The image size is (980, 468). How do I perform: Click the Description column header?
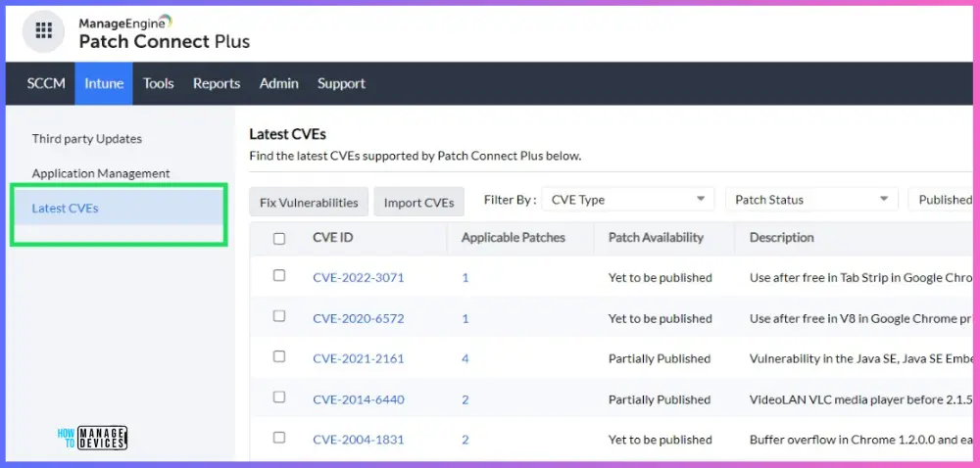pyautogui.click(x=781, y=238)
